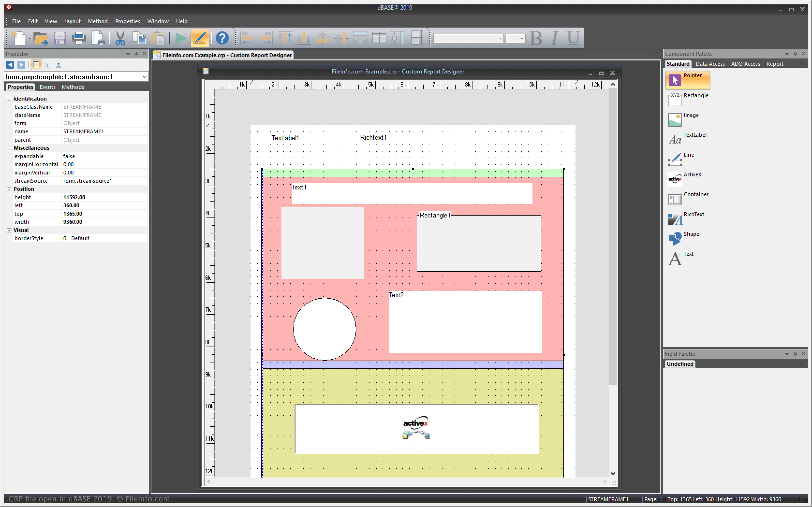Click the Save floppy disk icon
The image size is (812, 507).
click(60, 38)
